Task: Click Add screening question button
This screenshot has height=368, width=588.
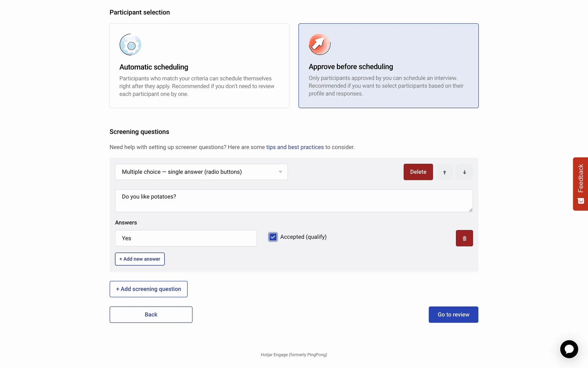Action: (x=149, y=289)
